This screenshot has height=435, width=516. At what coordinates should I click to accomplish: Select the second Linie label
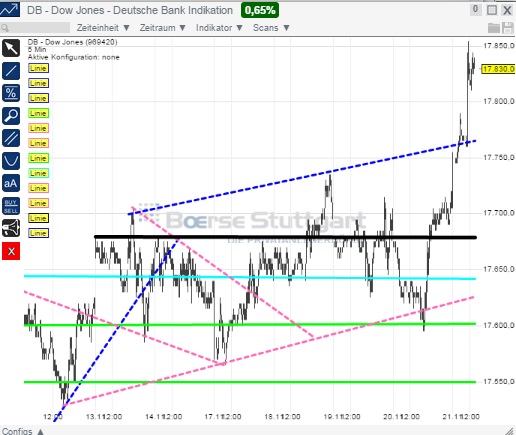[x=38, y=83]
